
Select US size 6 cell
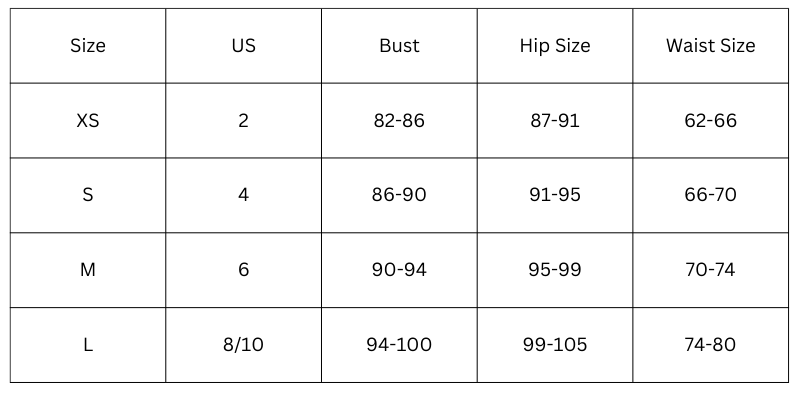pyautogui.click(x=243, y=270)
